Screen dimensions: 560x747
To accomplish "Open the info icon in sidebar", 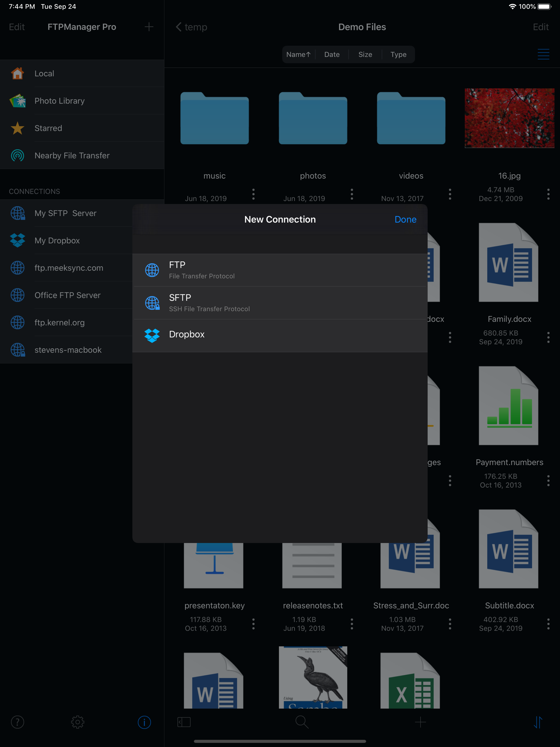I will tap(144, 722).
